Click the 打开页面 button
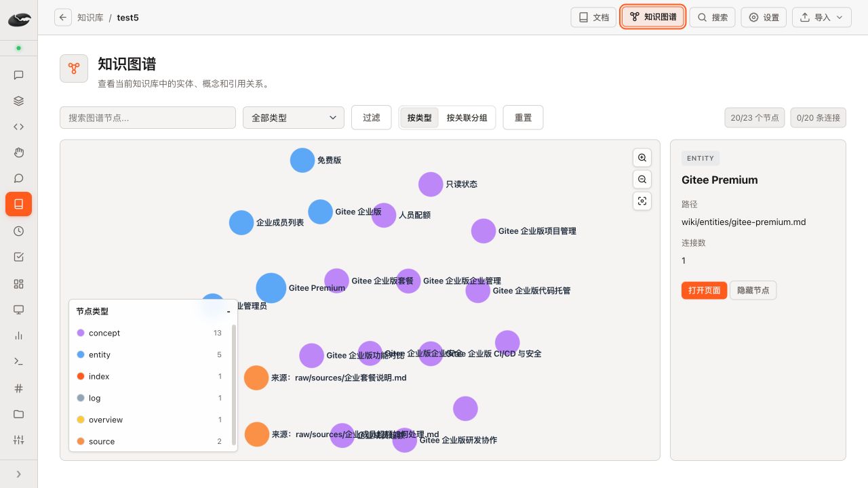Image resolution: width=868 pixels, height=488 pixels. coord(704,290)
